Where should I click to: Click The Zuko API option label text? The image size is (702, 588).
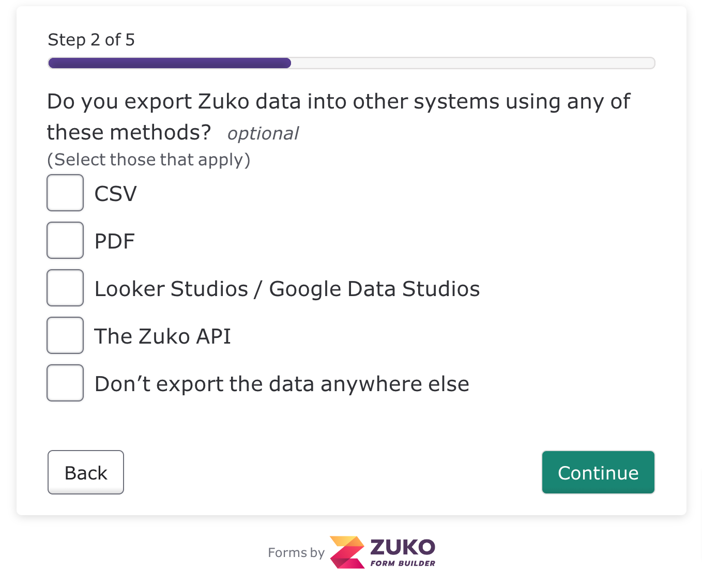[162, 336]
